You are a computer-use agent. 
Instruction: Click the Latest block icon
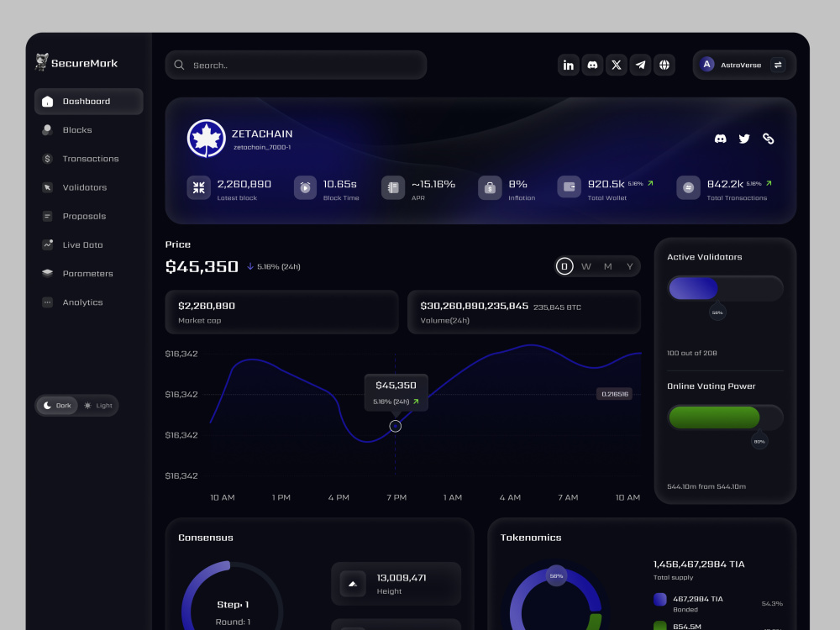click(x=199, y=187)
